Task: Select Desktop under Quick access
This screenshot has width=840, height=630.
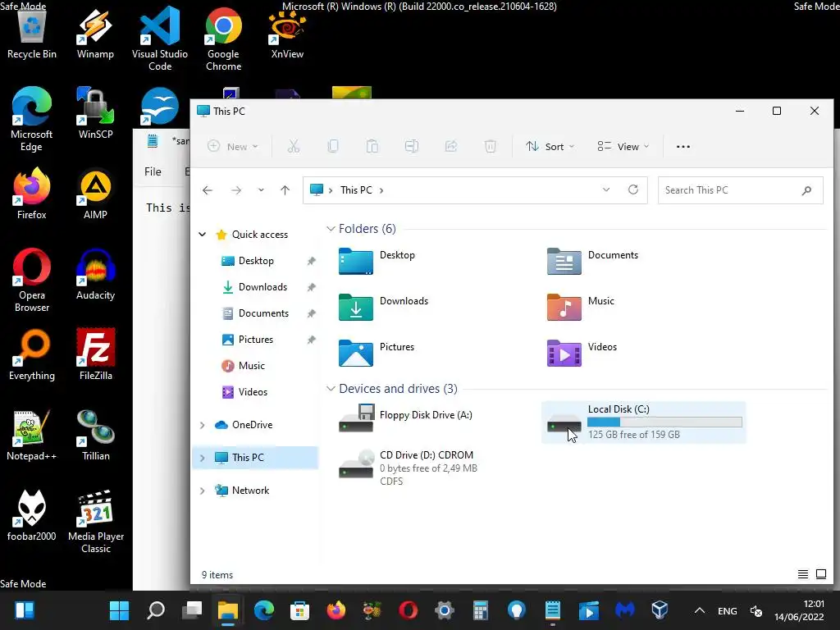Action: point(255,261)
